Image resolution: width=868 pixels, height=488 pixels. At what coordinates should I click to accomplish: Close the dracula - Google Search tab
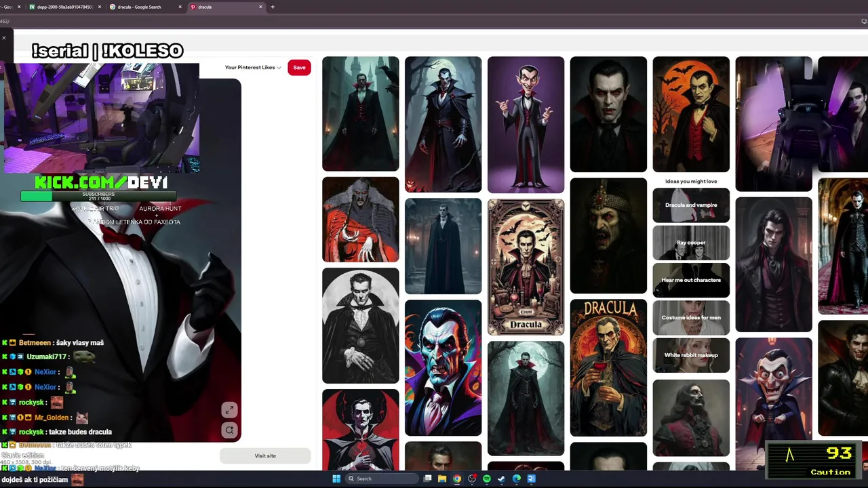coord(180,7)
